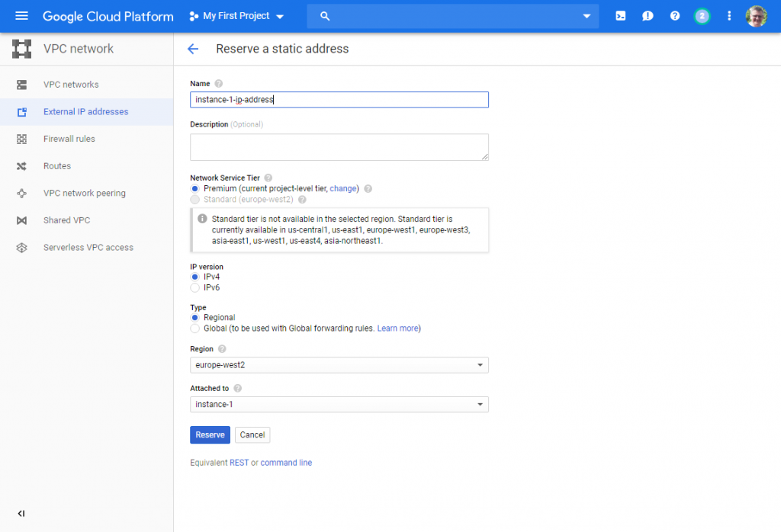Viewport: 781px width, 532px height.
Task: Click the Standard tier help icon
Action: tap(302, 200)
